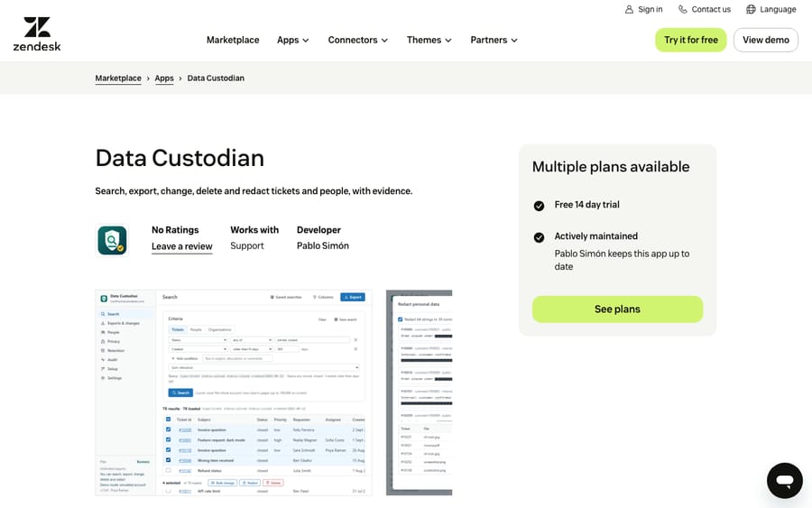The width and height of the screenshot is (812, 508).
Task: Click the Multiple plans available heading
Action: [x=611, y=167]
